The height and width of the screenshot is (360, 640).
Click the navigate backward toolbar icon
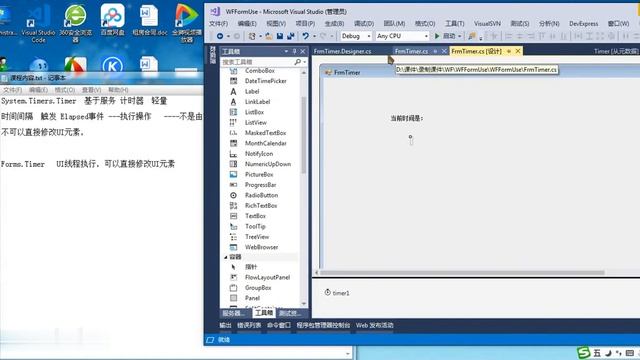220,36
